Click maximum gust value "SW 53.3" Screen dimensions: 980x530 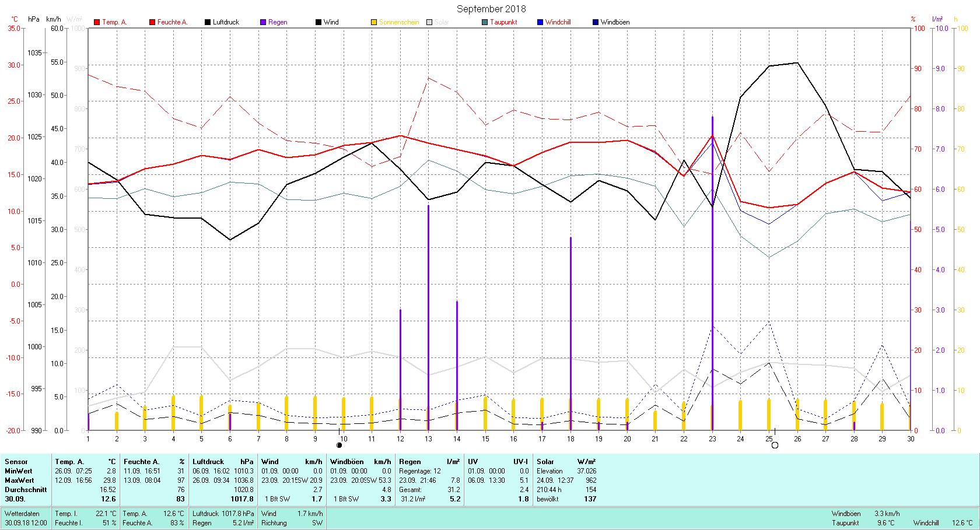(x=379, y=480)
